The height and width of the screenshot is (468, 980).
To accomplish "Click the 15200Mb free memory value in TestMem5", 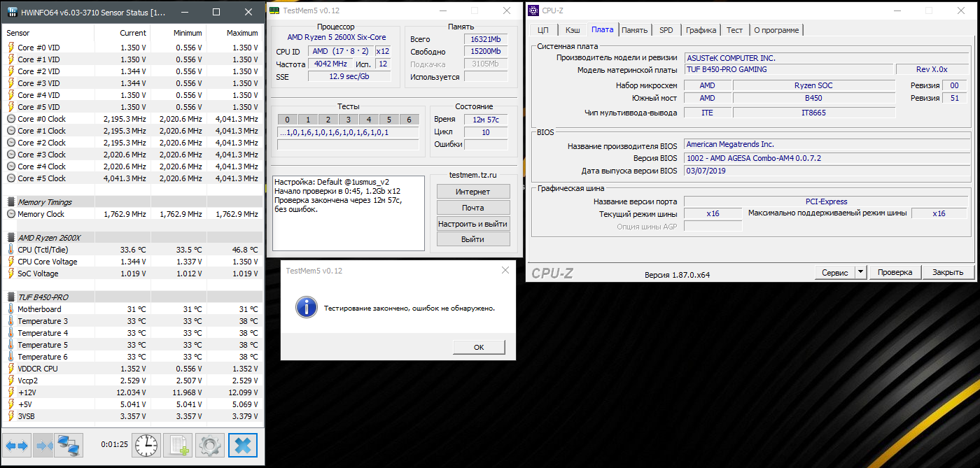I will (x=486, y=52).
